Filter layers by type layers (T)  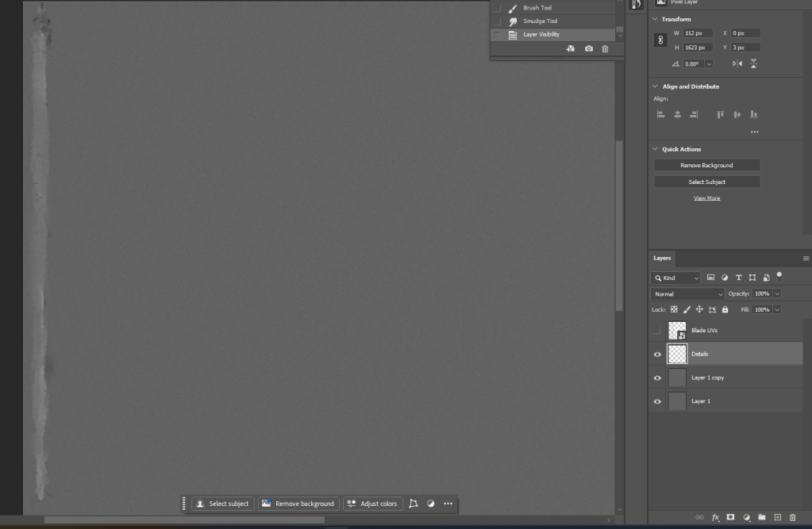738,278
